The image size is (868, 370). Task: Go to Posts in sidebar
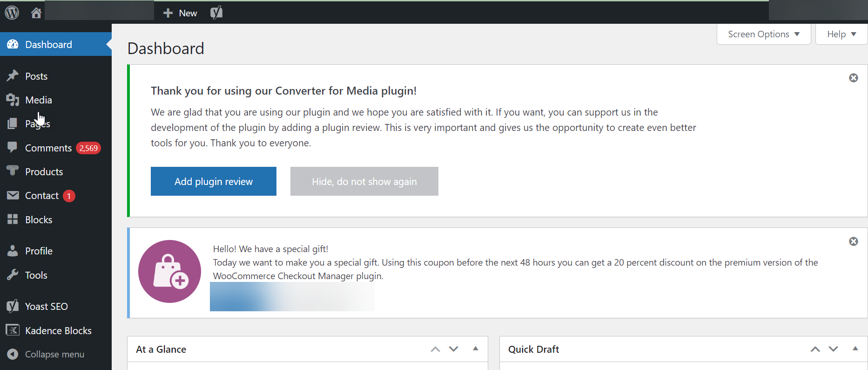click(x=56, y=76)
